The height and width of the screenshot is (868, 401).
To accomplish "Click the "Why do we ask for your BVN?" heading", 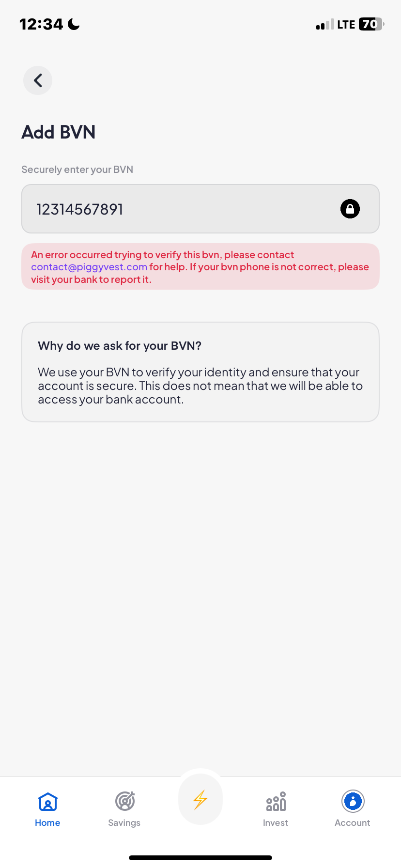I will coord(120,346).
